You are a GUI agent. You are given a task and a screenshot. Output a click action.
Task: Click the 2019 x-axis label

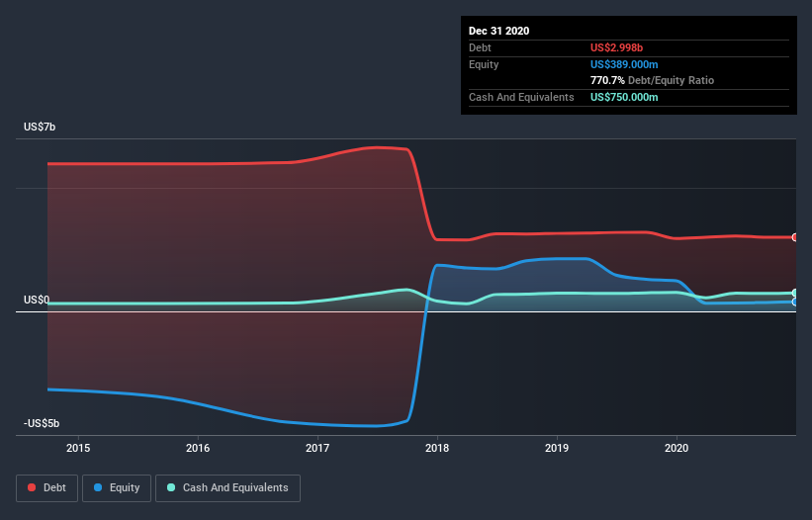coord(557,448)
